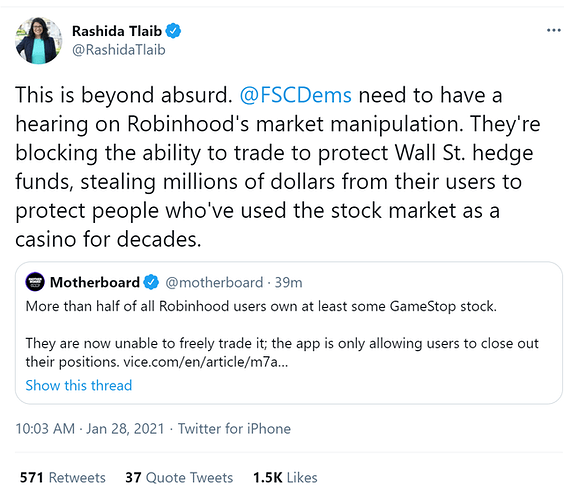
Task: Open the @motherboard handle in the quoted tweet
Action: (x=214, y=283)
